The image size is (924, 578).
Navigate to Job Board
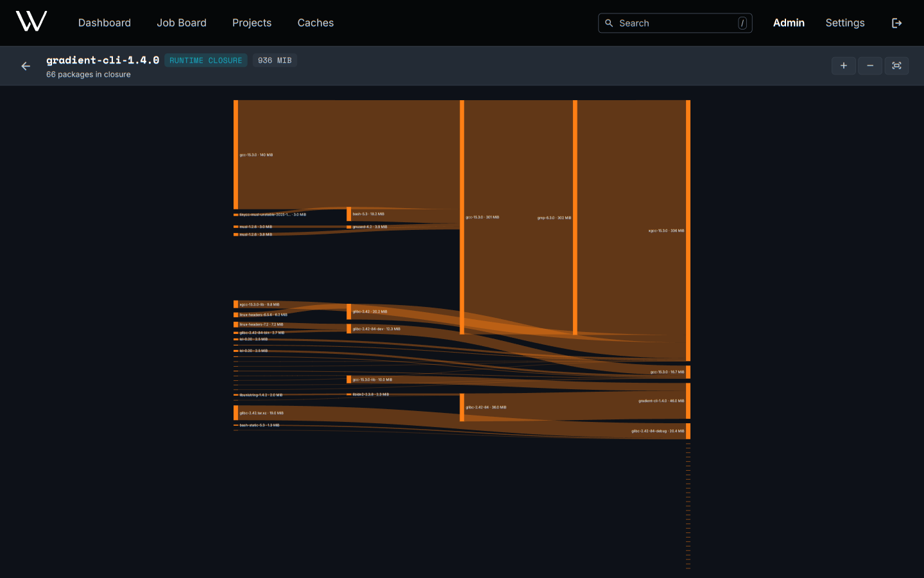(182, 23)
